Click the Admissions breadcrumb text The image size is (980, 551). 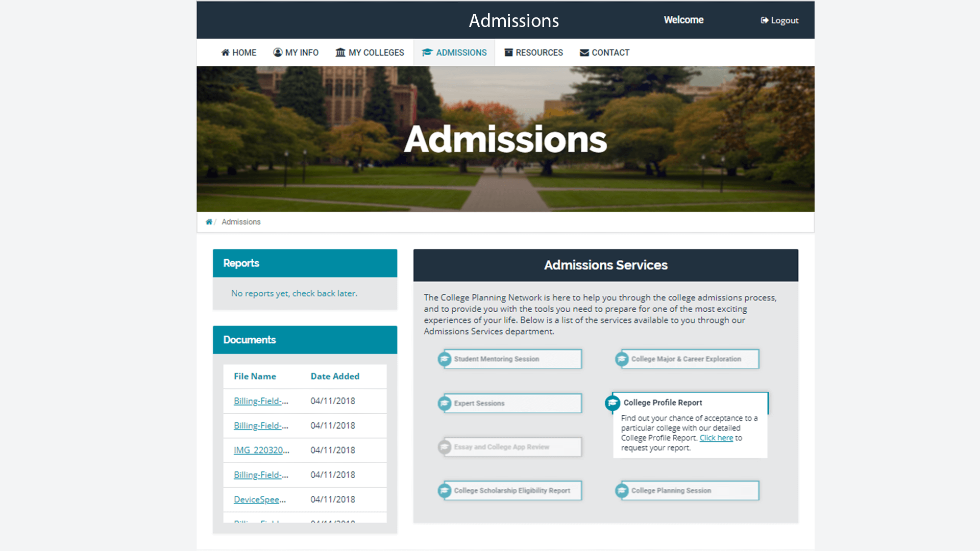[241, 222]
